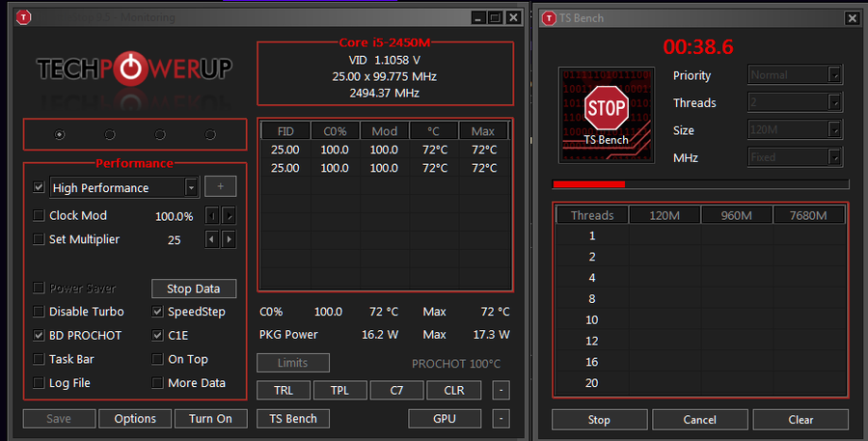Click the plus button beside High Performance
This screenshot has width=868, height=441.
pyautogui.click(x=220, y=186)
